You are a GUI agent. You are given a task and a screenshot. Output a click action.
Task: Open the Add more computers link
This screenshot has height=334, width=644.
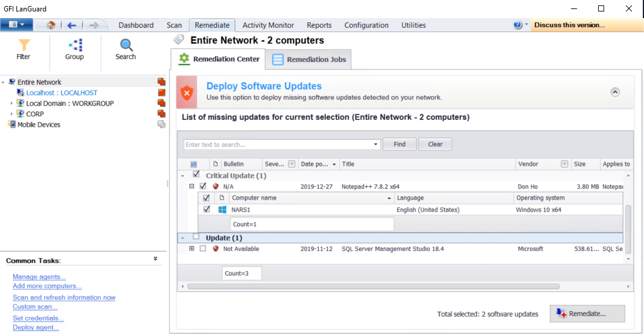[x=47, y=286]
